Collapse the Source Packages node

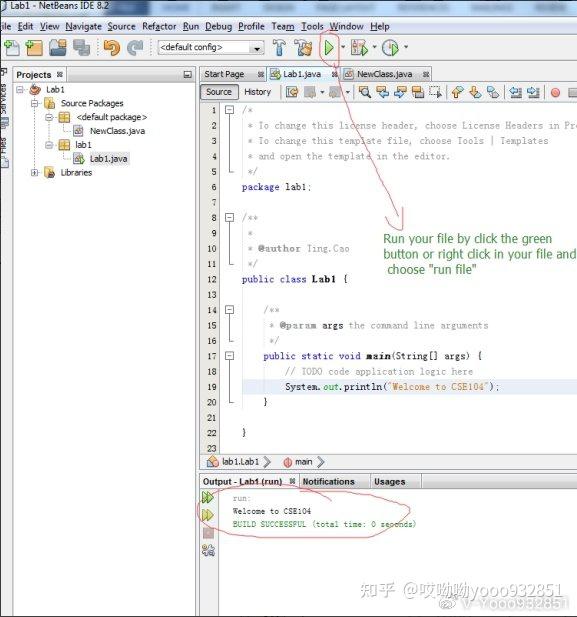point(35,103)
